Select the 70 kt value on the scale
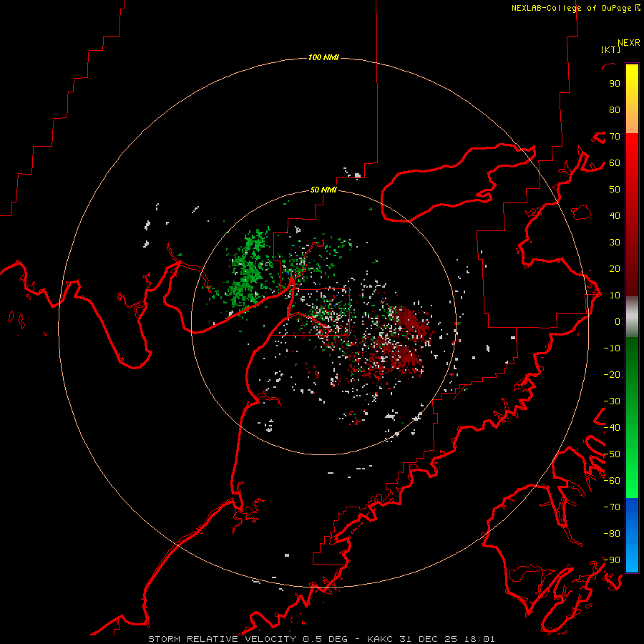Viewport: 644px width, 644px height. coord(615,137)
